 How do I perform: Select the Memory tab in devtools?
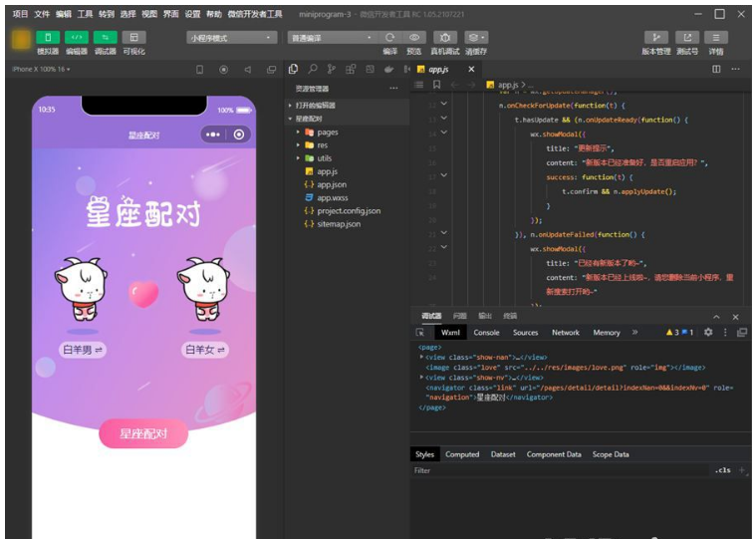pos(607,333)
